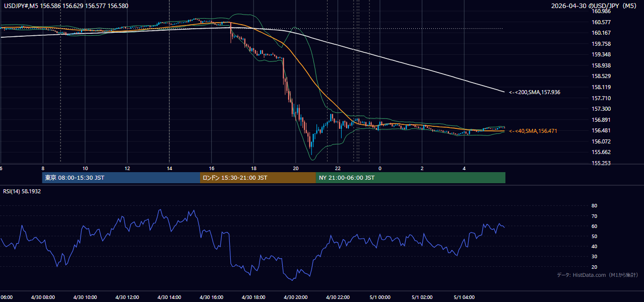644x302 pixels.
Task: Click hour label 20 on price chart axis
Action: coord(296,168)
